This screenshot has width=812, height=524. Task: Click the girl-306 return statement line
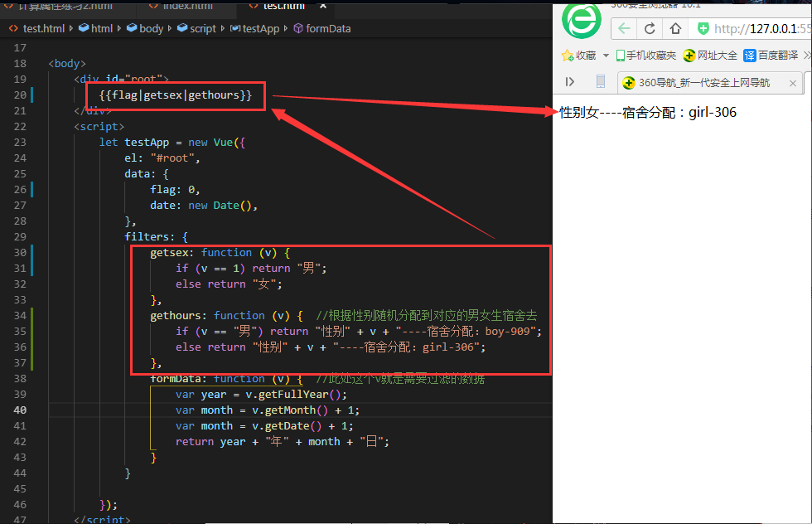[331, 347]
